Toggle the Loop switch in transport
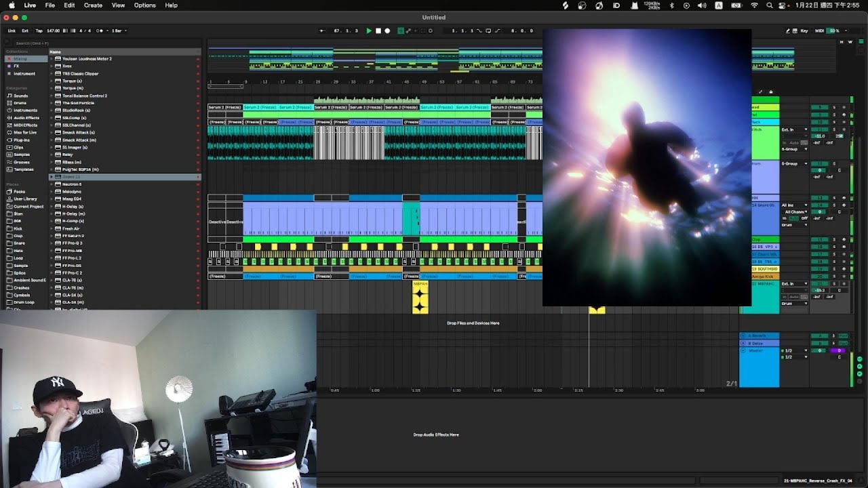The width and height of the screenshot is (868, 488). pos(488,30)
